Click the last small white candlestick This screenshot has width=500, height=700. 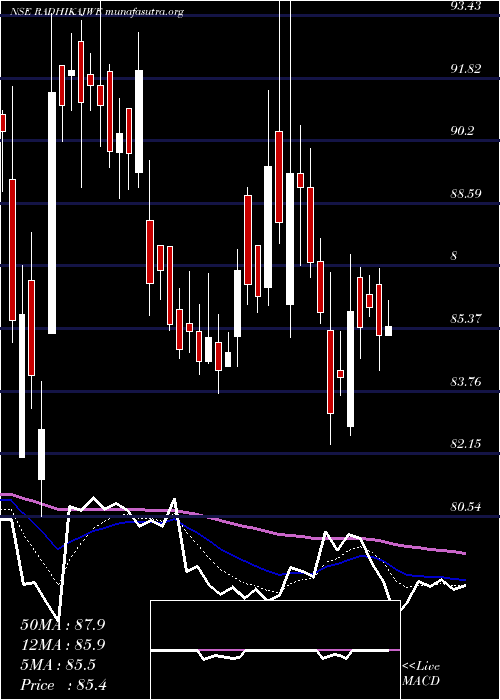coord(388,331)
